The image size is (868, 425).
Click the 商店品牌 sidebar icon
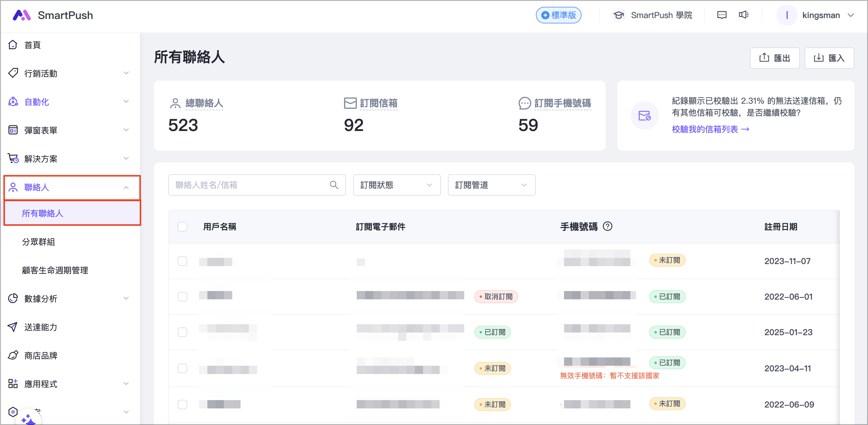(13, 355)
